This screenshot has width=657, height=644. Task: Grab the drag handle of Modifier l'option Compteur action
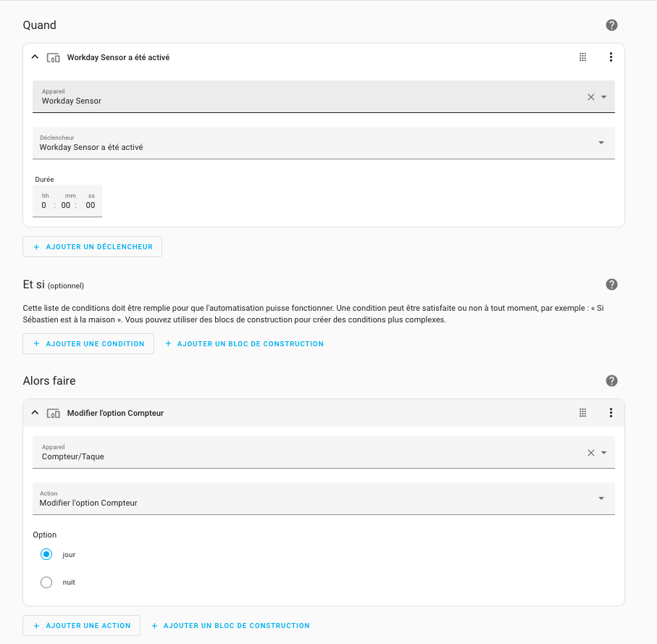click(582, 413)
